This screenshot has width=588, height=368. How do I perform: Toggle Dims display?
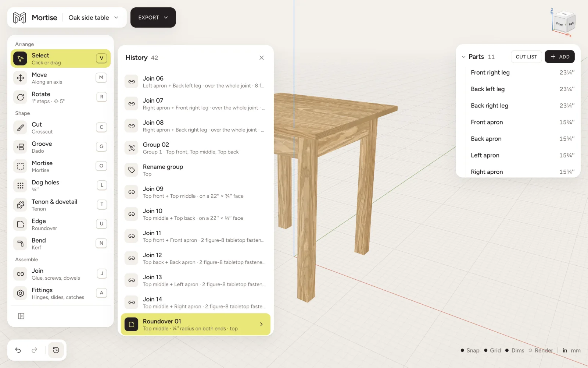point(515,350)
